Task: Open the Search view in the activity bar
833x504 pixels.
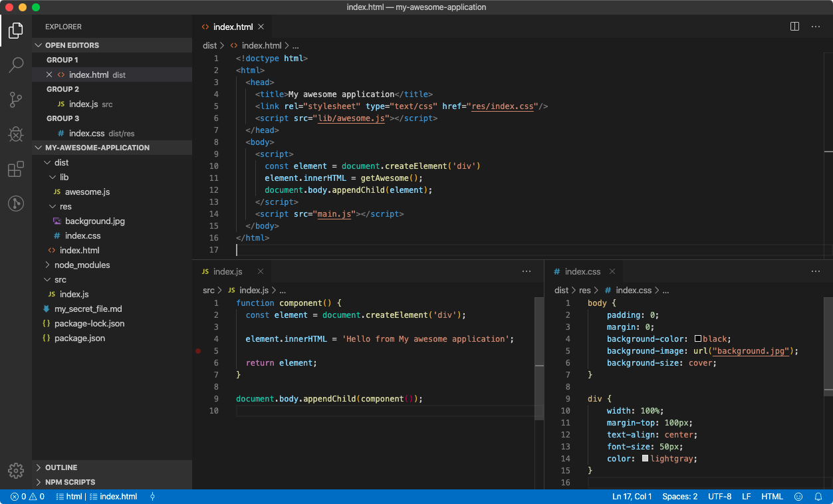Action: click(x=15, y=64)
